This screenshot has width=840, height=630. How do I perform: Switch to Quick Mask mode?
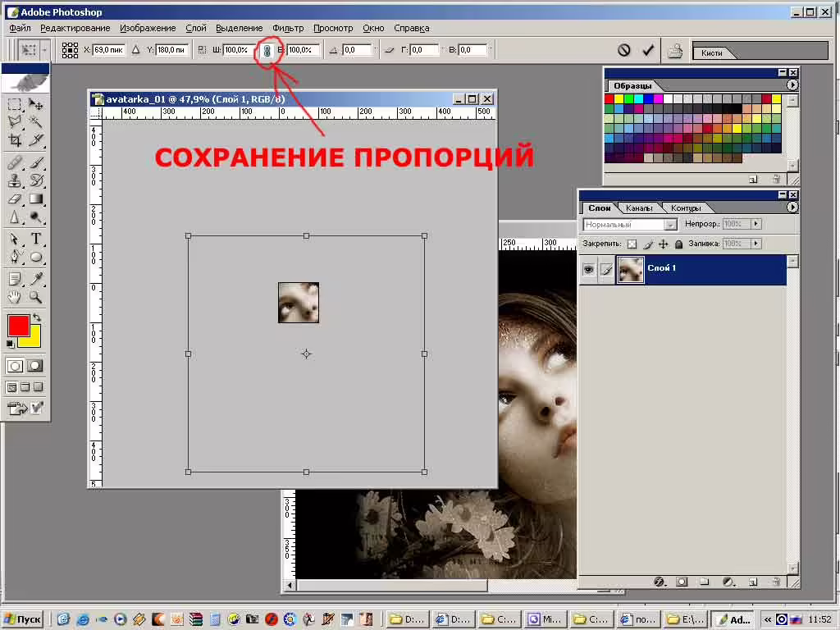click(35, 366)
